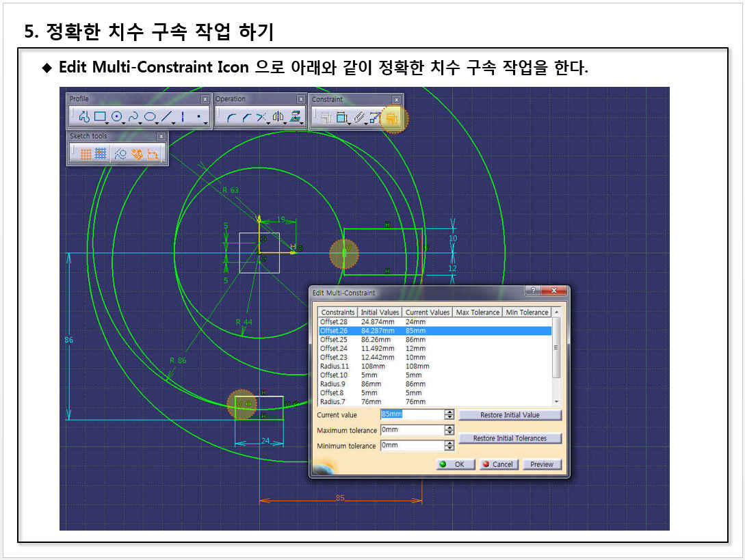This screenshot has height=560, width=745.
Task: Expand the Line tool flyout arrow
Action: [x=174, y=123]
